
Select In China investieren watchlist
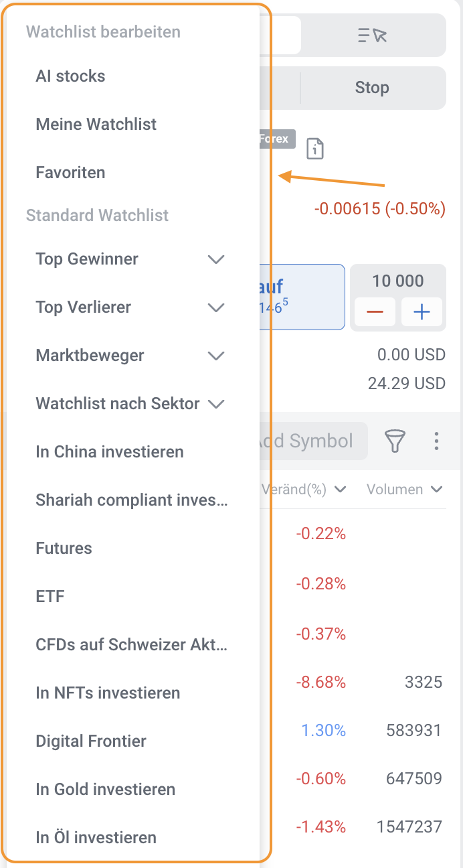[110, 452]
